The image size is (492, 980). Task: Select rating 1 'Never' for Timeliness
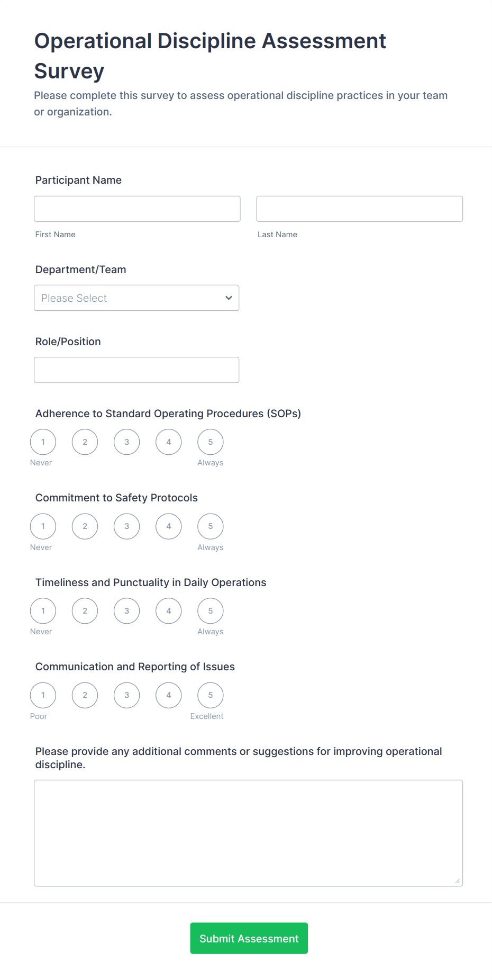tap(42, 610)
